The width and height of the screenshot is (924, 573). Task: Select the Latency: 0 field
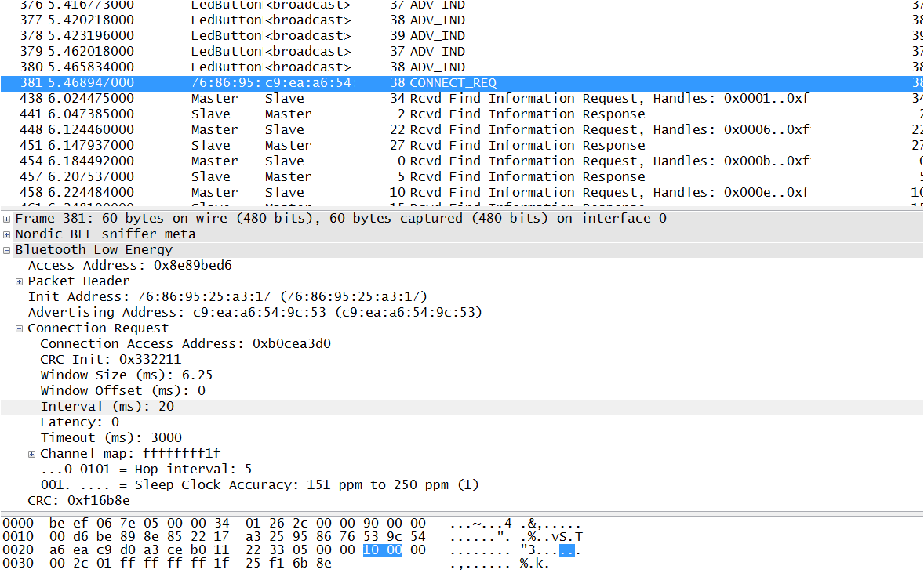[79, 422]
